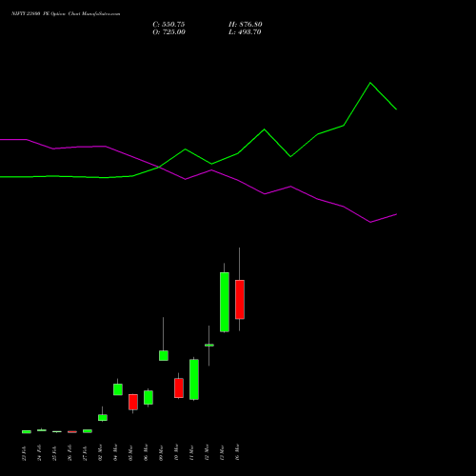Click the 02 Mar date label
The width and height of the screenshot is (476, 476).
pos(101,452)
